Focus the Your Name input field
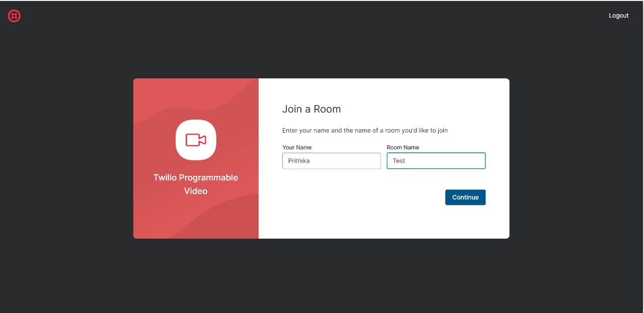Screen dimensions: 644x313 point(332,161)
